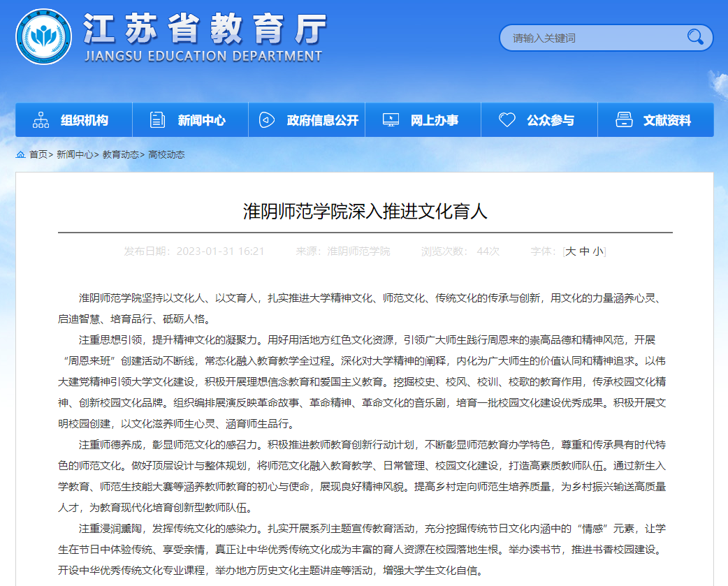The width and height of the screenshot is (728, 586).
Task: Click the paragraph starting 注重师德养成
Action: [x=362, y=476]
